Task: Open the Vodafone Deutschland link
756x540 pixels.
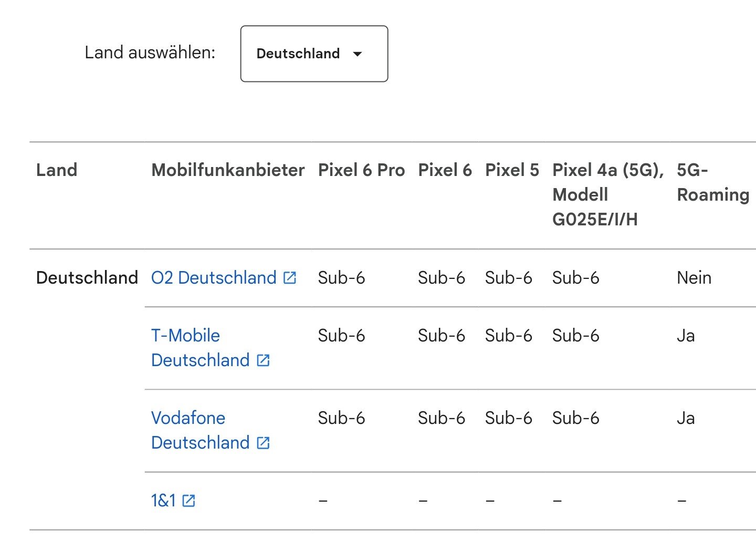Action: (201, 430)
